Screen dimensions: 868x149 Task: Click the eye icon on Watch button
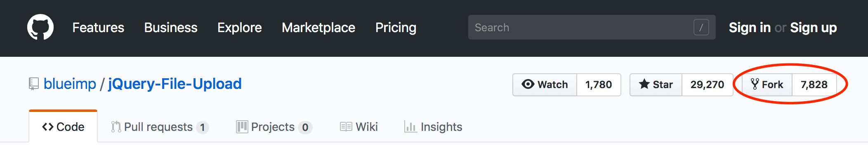click(x=528, y=84)
